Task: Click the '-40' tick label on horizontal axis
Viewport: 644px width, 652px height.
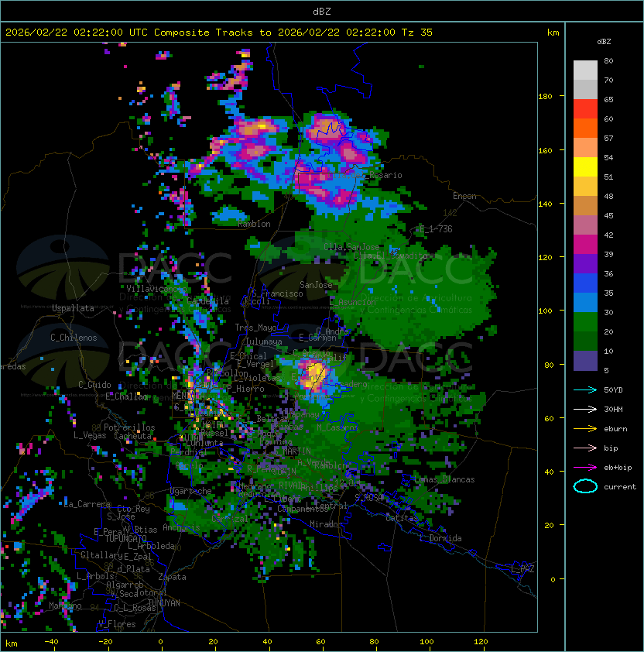Action: pyautogui.click(x=51, y=642)
